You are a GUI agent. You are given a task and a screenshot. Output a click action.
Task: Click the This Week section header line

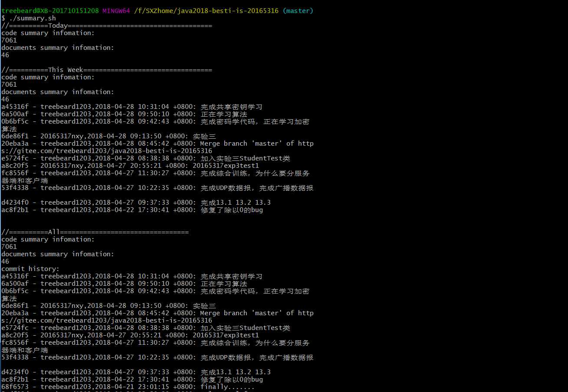107,70
